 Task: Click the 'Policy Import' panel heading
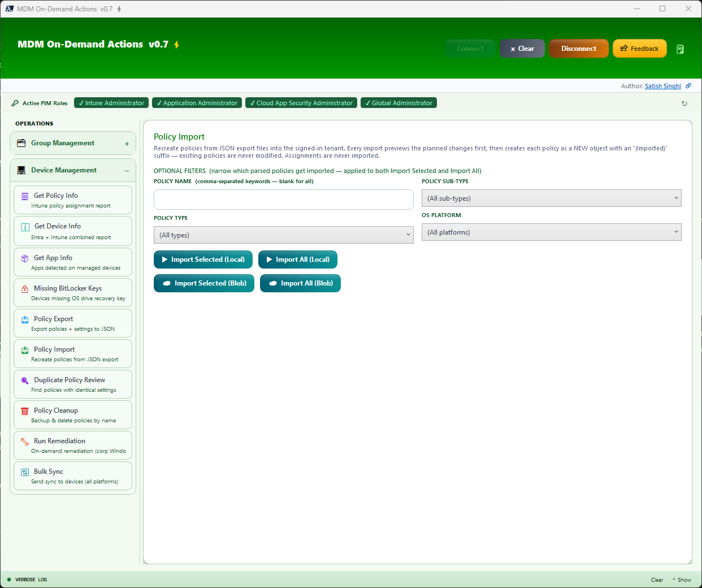tap(179, 137)
